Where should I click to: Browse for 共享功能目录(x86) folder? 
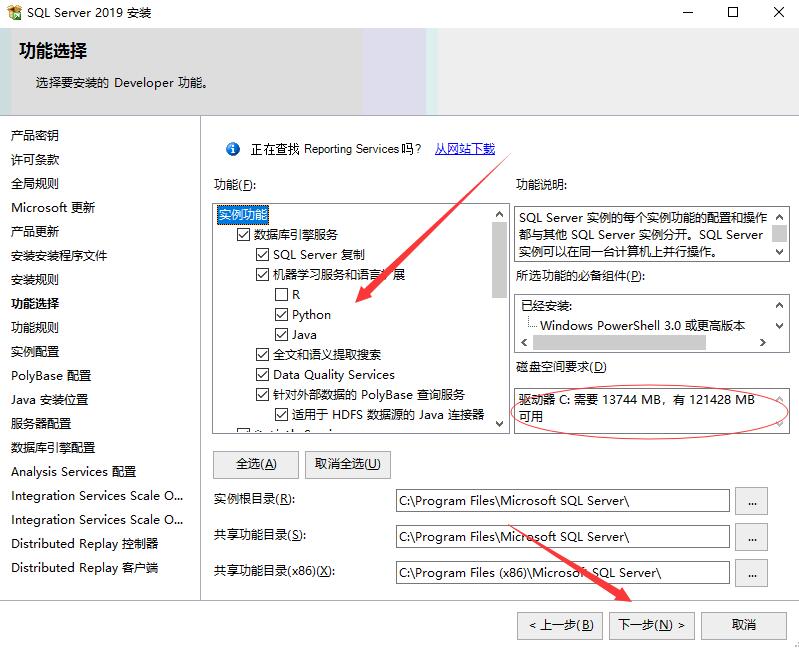(752, 573)
